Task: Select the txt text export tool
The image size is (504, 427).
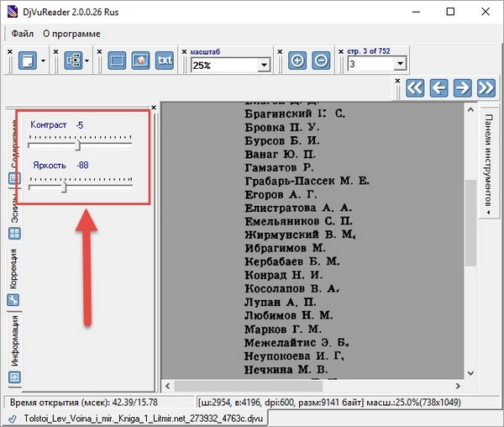Action: point(165,61)
